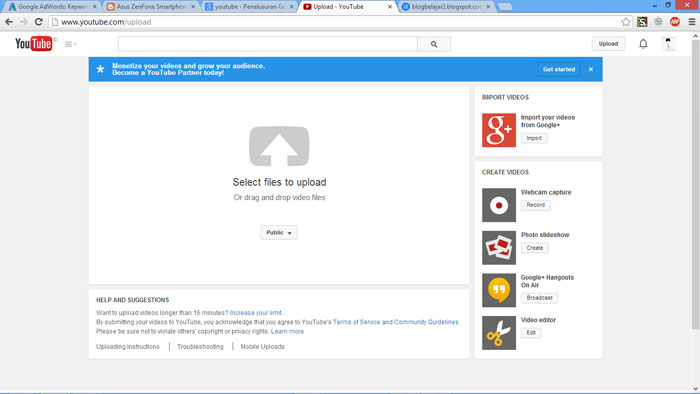Viewport: 700px width, 394px height.
Task: Click the Photo slideshow icon
Action: pos(499,248)
